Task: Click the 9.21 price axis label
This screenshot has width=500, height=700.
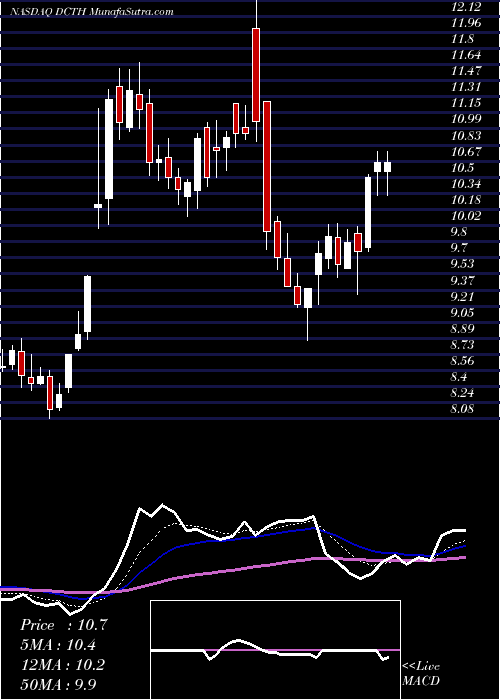Action: point(463,296)
